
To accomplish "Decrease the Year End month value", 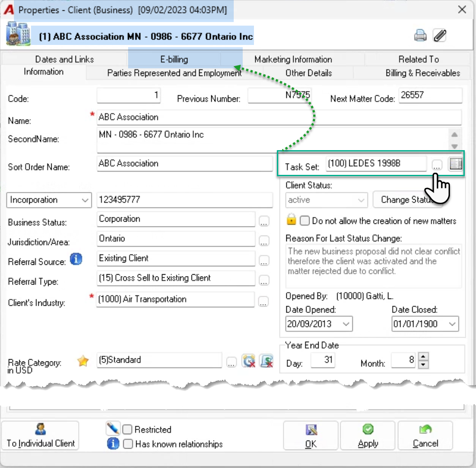I will pos(423,365).
